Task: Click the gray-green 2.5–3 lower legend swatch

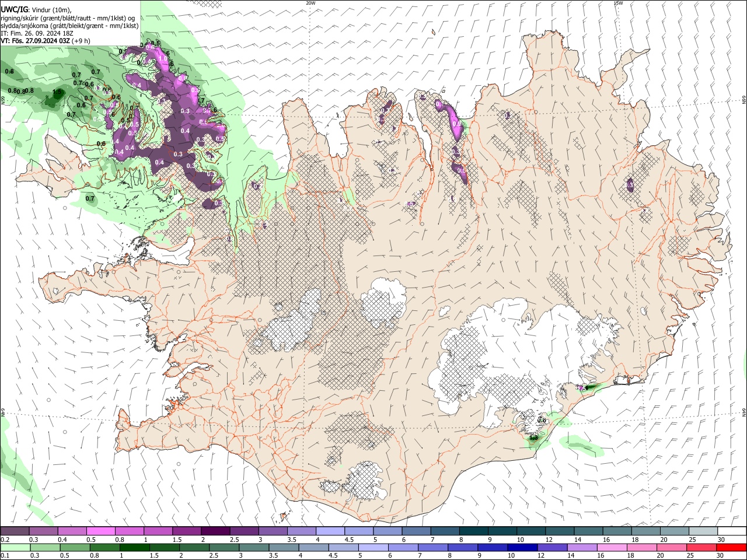Action: pos(224,547)
